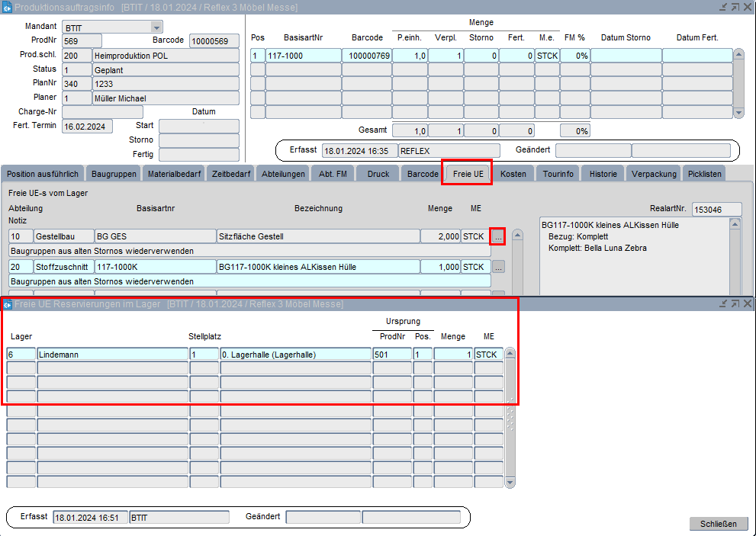Click the Barcode field showing 10000569
This screenshot has height=536, width=756.
tap(214, 41)
